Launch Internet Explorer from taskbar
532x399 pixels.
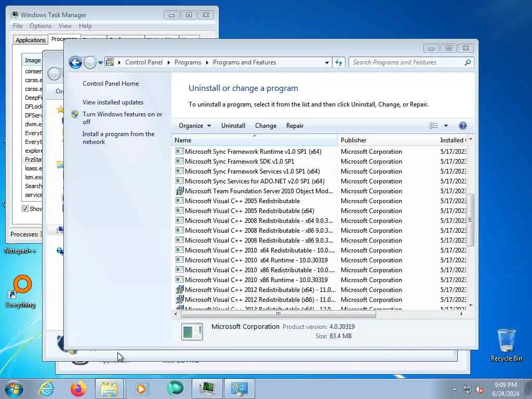(46, 389)
